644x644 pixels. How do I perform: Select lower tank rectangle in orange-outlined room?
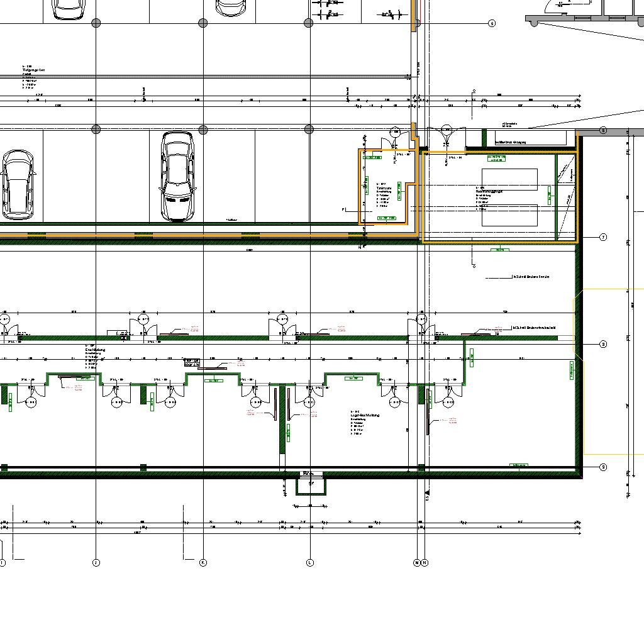pyautogui.click(x=509, y=215)
